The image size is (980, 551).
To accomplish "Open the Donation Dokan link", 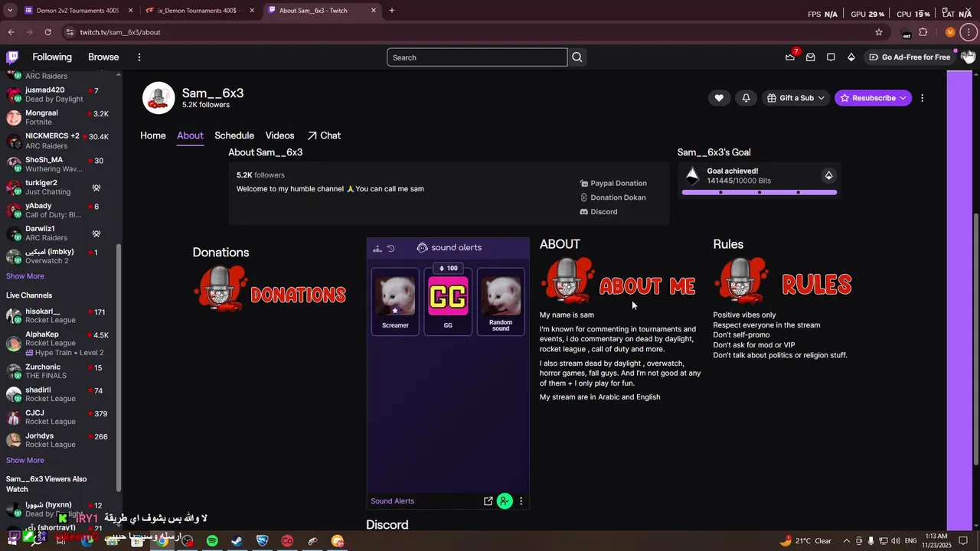I will tap(612, 197).
